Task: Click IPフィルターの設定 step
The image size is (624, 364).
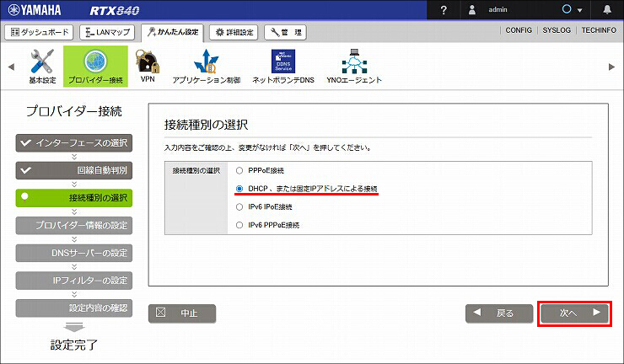Action: (74, 280)
